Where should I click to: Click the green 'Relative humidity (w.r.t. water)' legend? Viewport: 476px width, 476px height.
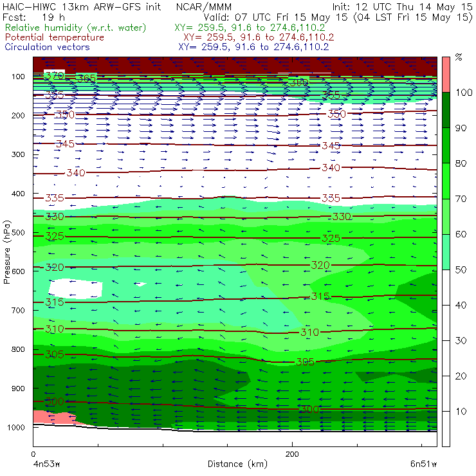point(75,28)
